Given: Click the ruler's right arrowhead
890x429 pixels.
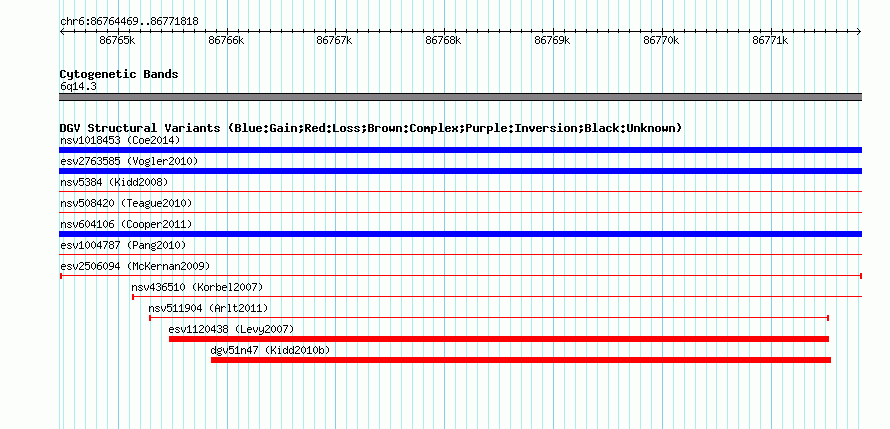Looking at the screenshot, I should [859, 31].
